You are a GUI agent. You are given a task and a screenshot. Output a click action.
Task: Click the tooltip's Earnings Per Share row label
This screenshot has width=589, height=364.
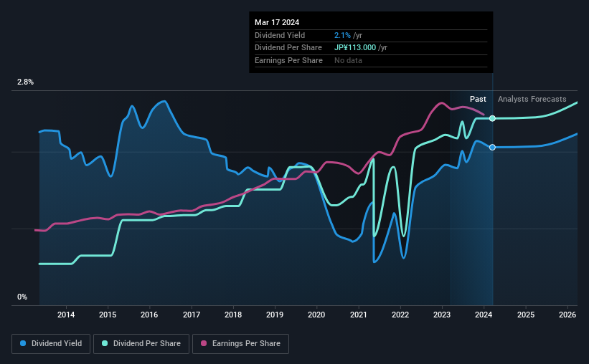(x=288, y=60)
